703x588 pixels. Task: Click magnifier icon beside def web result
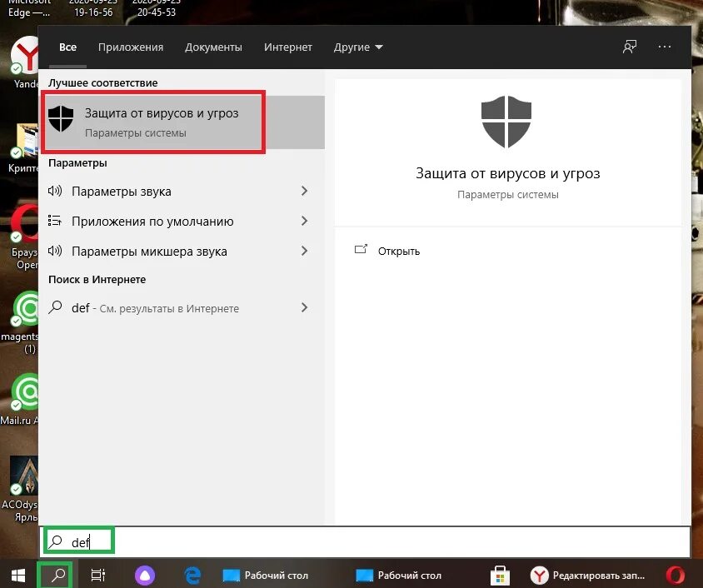(55, 307)
